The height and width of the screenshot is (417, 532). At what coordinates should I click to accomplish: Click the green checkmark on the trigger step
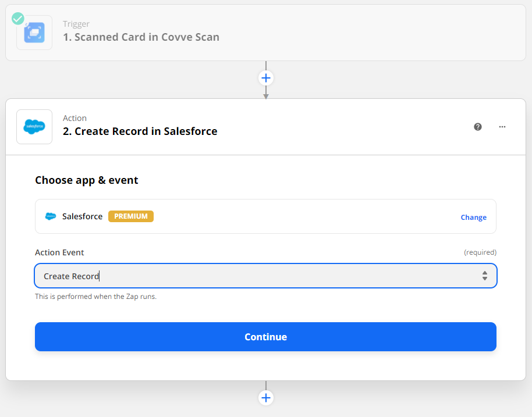pyautogui.click(x=18, y=18)
